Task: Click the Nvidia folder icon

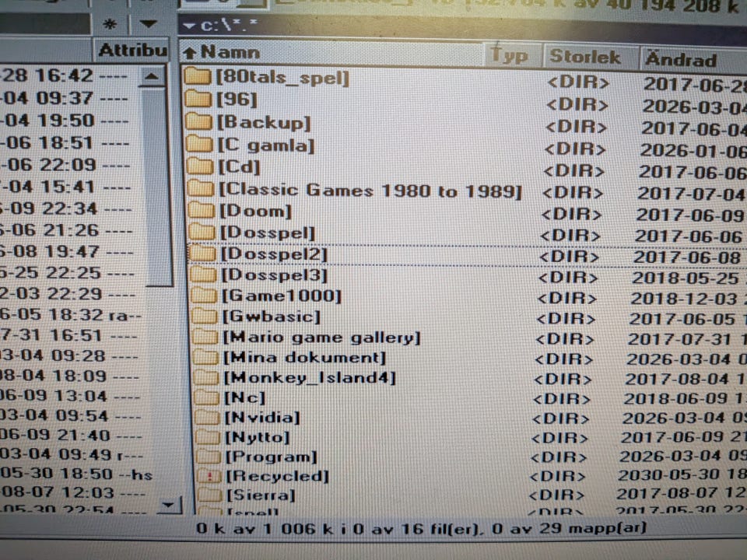Action: click(x=207, y=416)
